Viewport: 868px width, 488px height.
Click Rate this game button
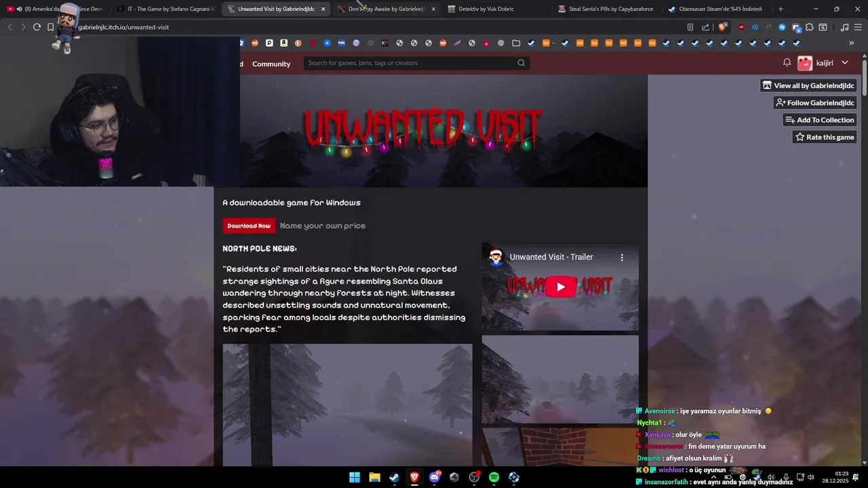pos(825,137)
